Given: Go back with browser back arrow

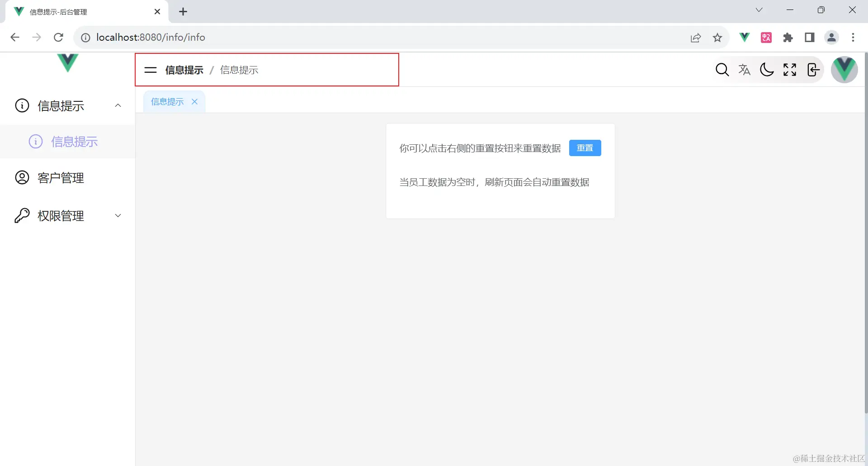Looking at the screenshot, I should pyautogui.click(x=15, y=38).
